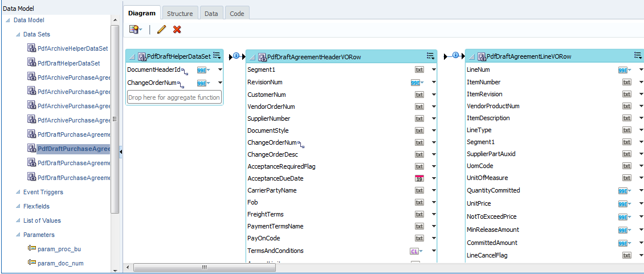Collapse PdfDraftAgreementHeaderVORow box triangle
Screen dimensions: 644x274
(x=252, y=57)
